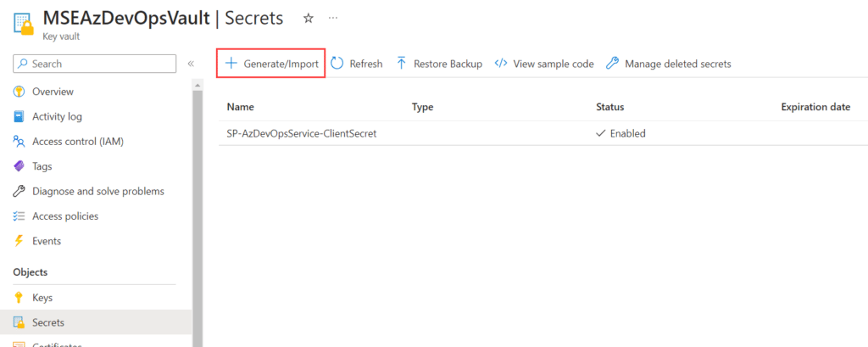Screen dimensions: 868x347
Task: Collapse the sidebar with the double chevron
Action: 191,64
